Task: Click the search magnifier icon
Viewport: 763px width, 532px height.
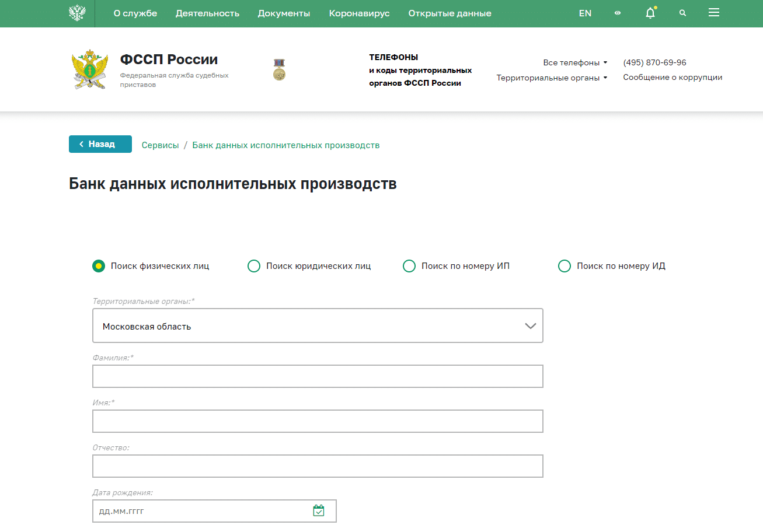Action: (682, 12)
